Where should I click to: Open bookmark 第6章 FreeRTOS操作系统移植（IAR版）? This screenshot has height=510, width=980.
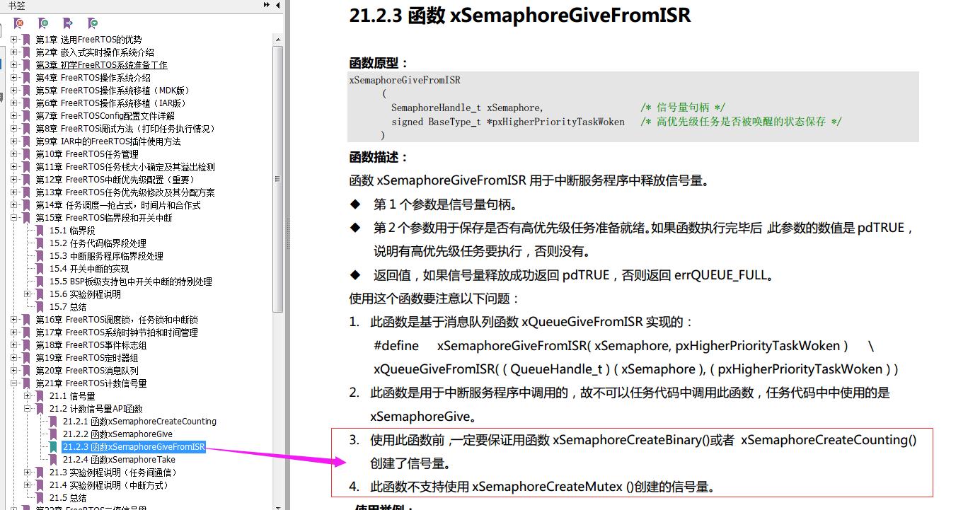(110, 103)
